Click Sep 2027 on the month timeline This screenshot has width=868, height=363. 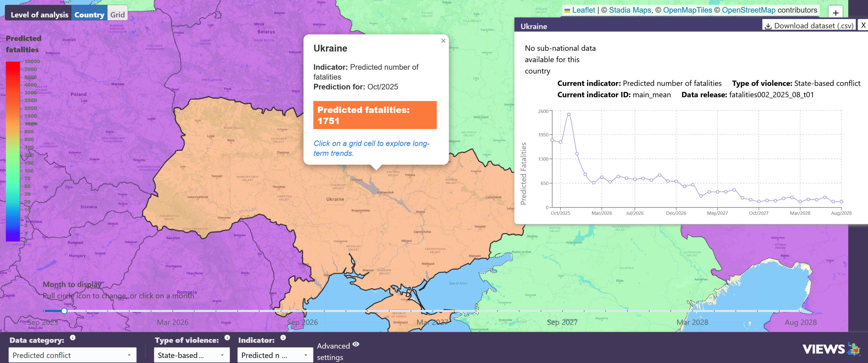coord(563,322)
